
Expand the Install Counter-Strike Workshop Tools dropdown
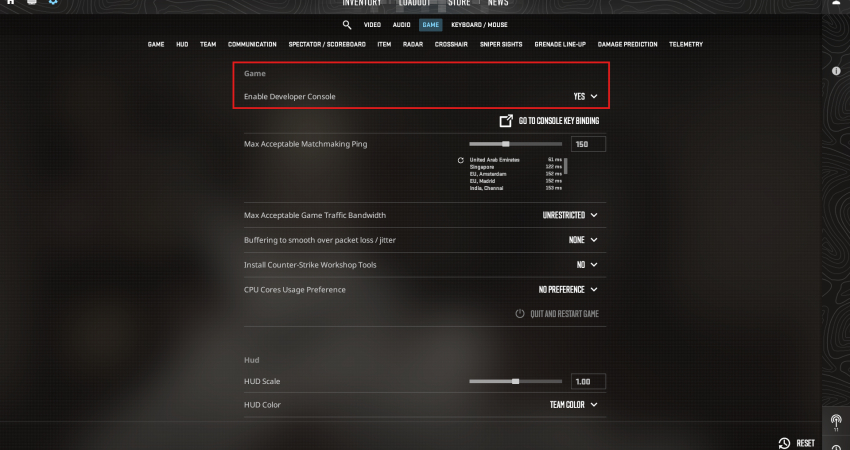point(587,265)
